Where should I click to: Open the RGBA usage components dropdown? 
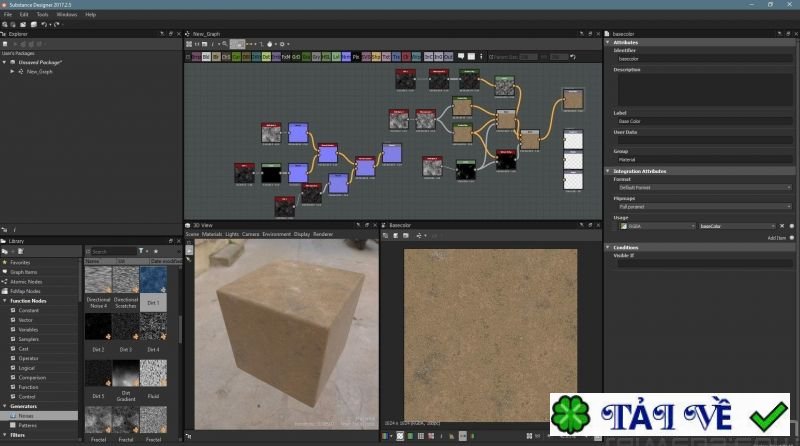tap(656, 226)
